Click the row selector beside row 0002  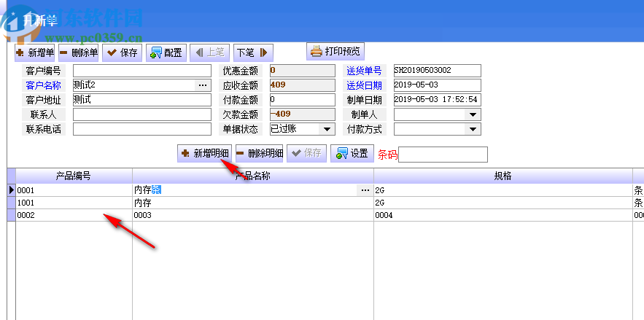click(x=12, y=215)
